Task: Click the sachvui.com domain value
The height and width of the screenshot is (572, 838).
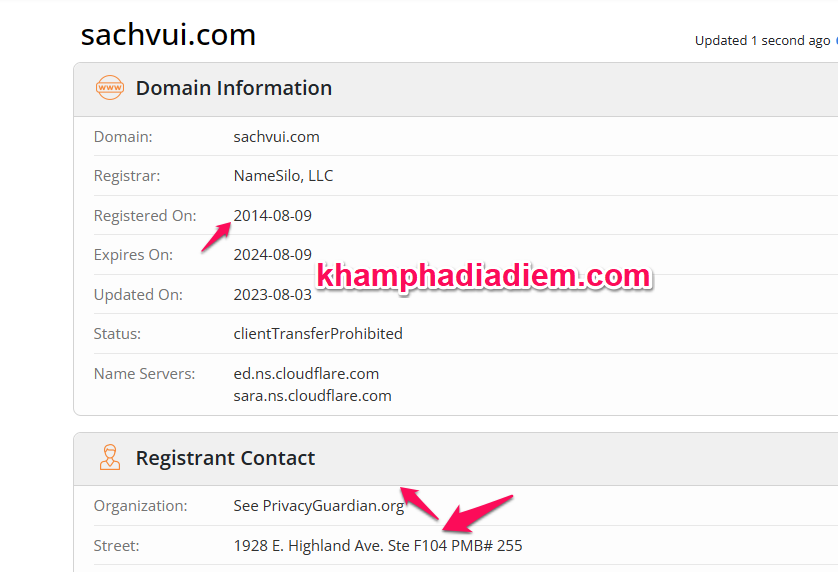Action: [276, 137]
